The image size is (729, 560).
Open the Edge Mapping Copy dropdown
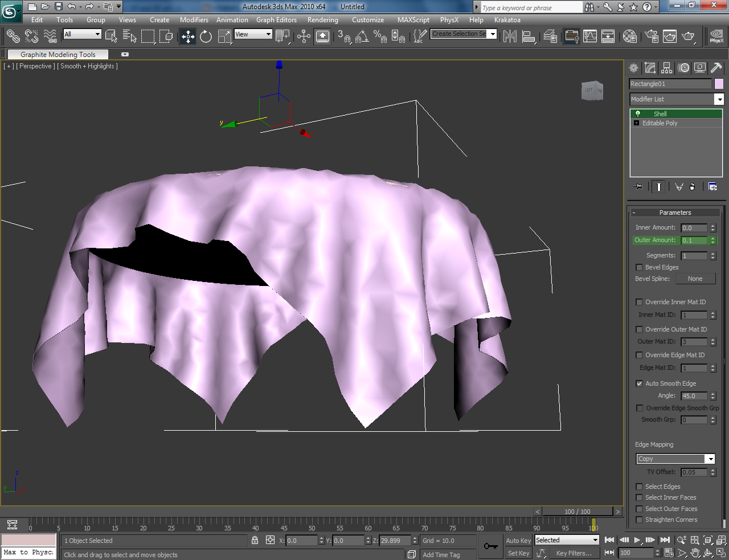coord(710,459)
